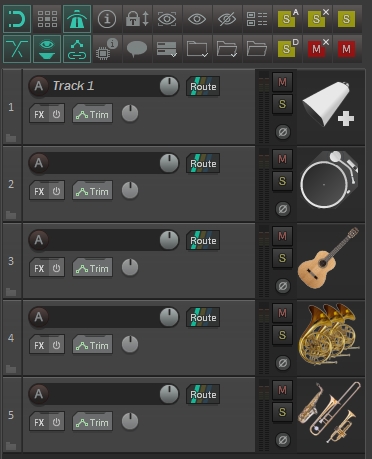Screen dimensions: 372x459
Task: Click record arm A button on track 4
Action: pos(39,317)
